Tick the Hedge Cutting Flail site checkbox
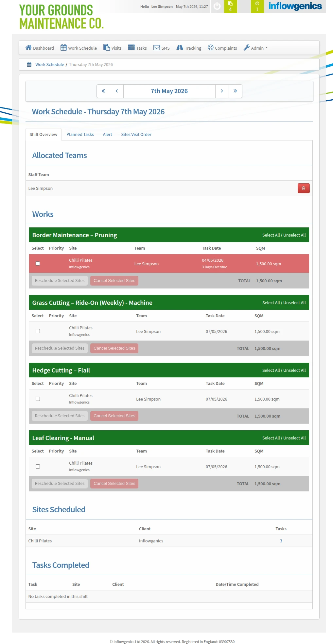Image resolution: width=333 pixels, height=644 pixels. point(38,399)
